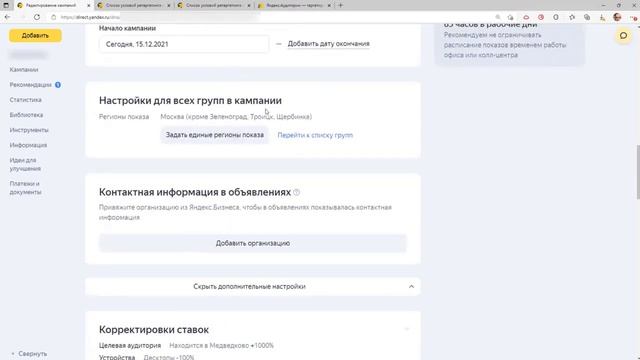
Task: Open a new browser tab with plus
Action: 340,5
